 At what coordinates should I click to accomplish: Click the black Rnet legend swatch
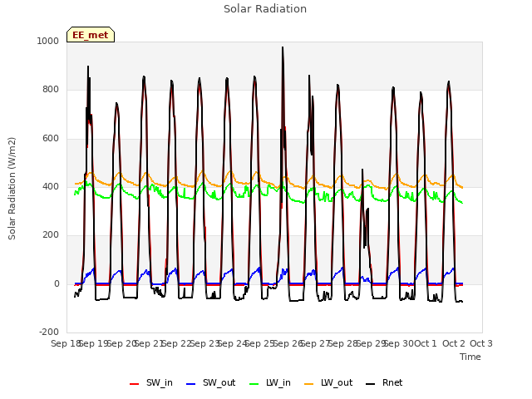(x=371, y=384)
